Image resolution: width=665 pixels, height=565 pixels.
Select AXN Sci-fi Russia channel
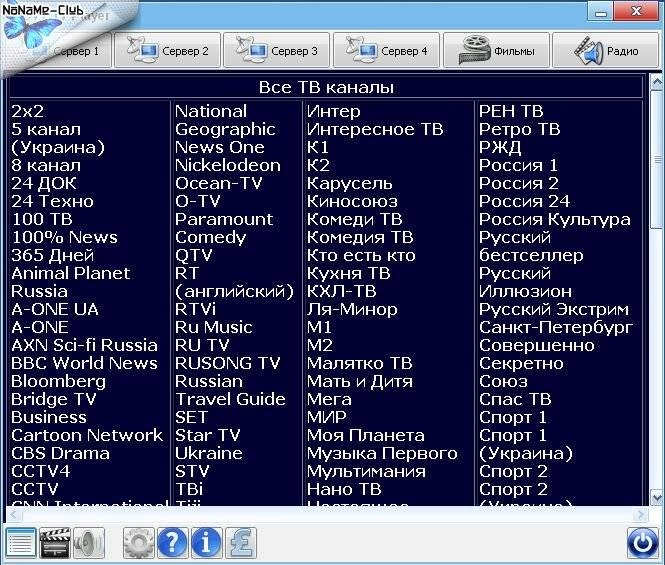[x=84, y=345]
